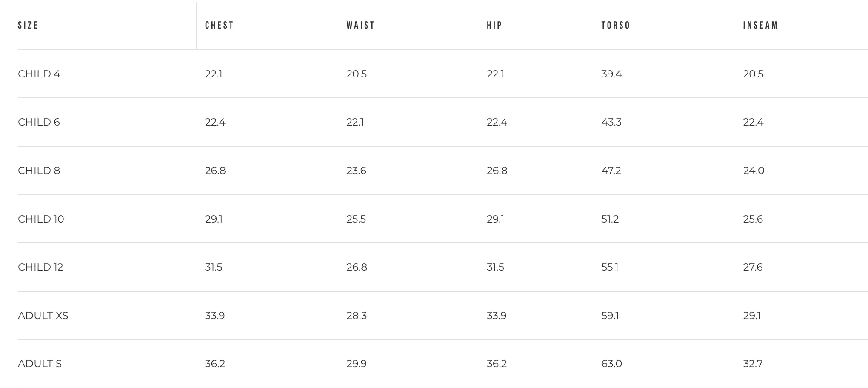Select the CHILD 6 row label
The image size is (868, 388).
39,122
